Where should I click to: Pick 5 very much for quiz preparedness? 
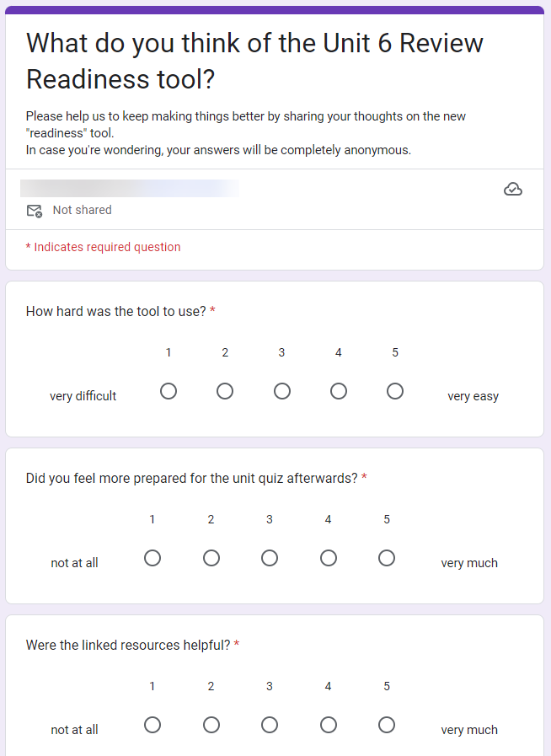coord(387,558)
